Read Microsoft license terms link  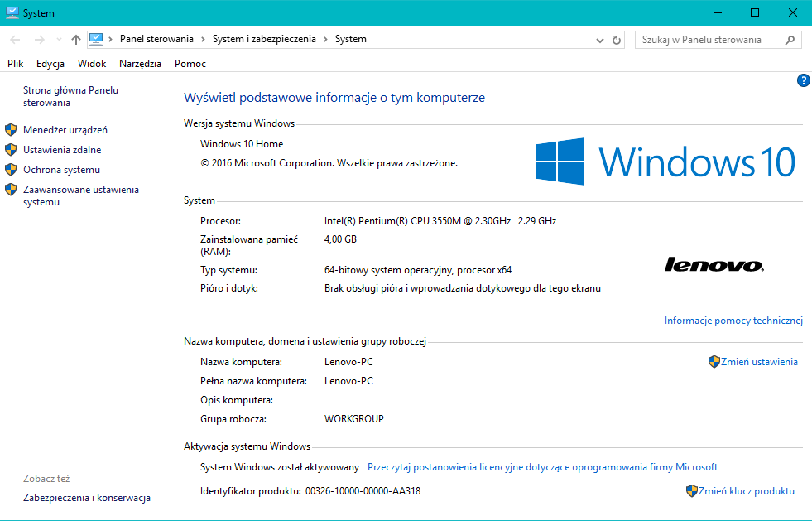click(542, 467)
